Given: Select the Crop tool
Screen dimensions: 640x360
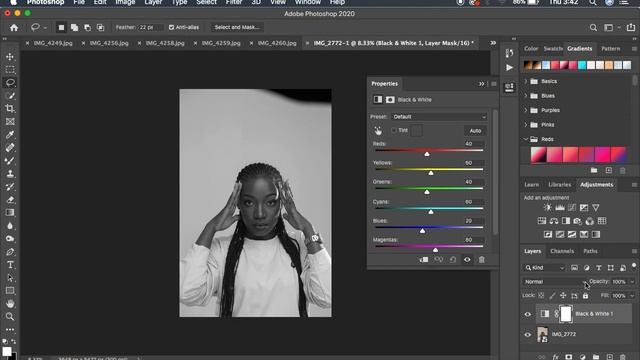Looking at the screenshot, I should 10,109.
